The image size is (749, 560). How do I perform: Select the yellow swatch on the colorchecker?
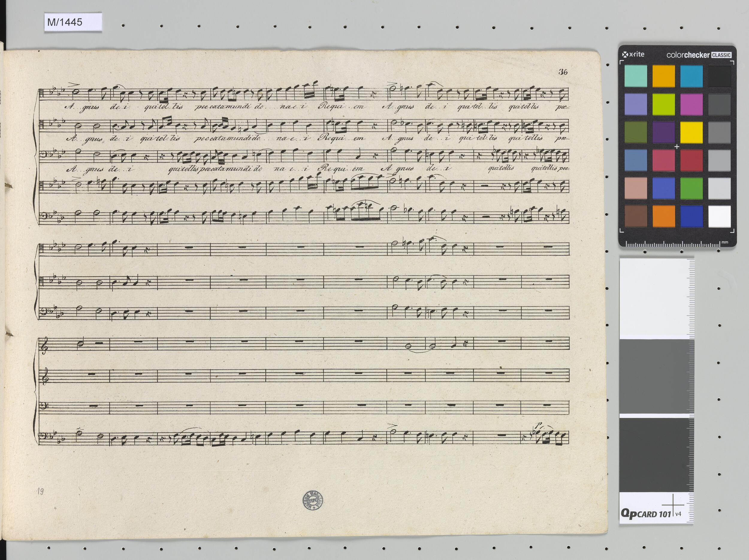click(691, 132)
